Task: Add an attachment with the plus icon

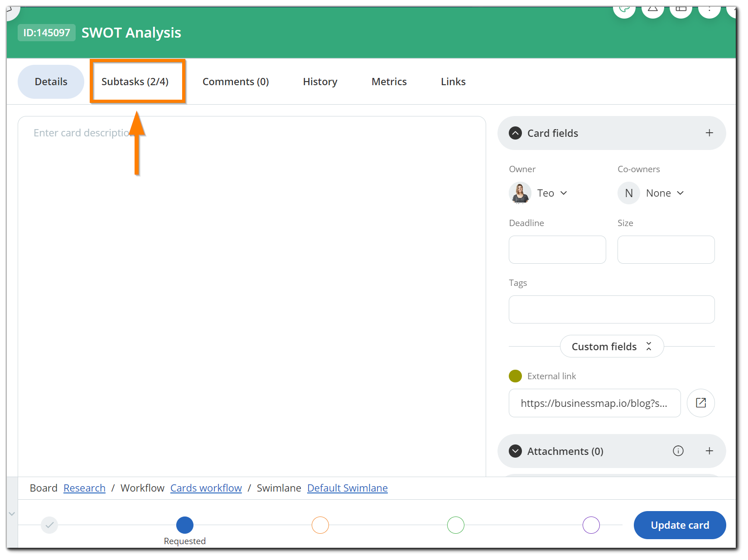Action: 709,451
